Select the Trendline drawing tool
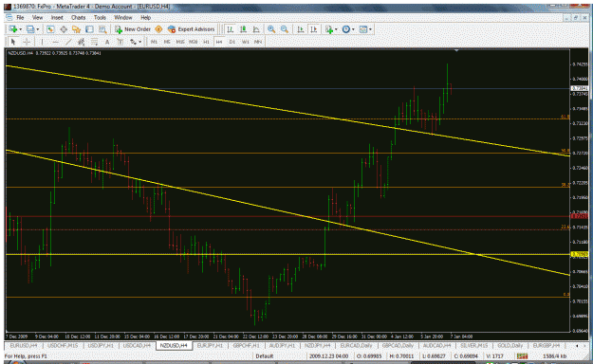This screenshot has width=593, height=364. point(68,42)
